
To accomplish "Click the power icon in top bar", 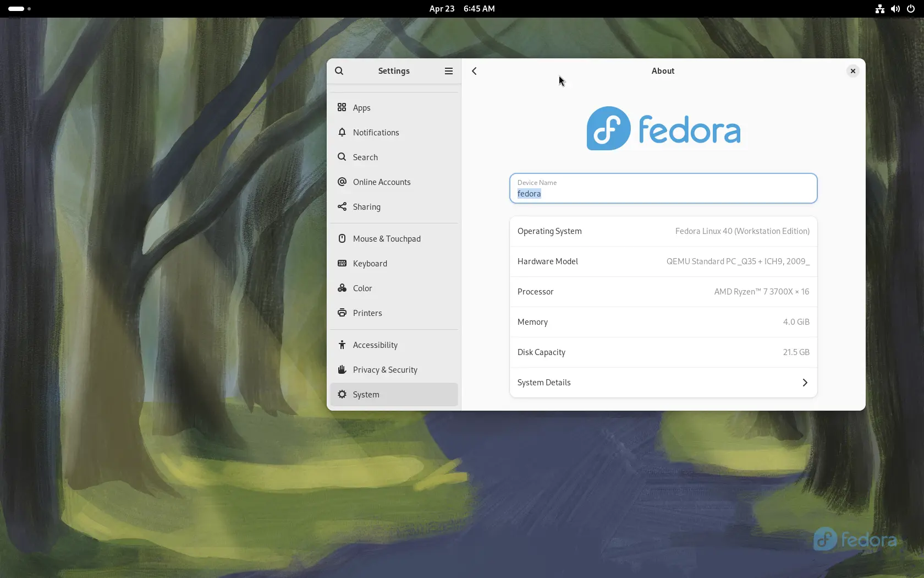I will coord(911,9).
